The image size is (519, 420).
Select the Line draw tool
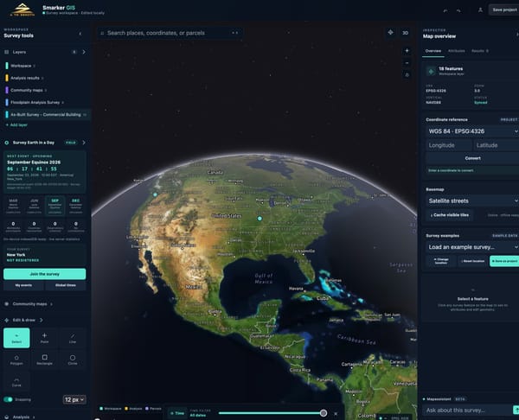73,338
